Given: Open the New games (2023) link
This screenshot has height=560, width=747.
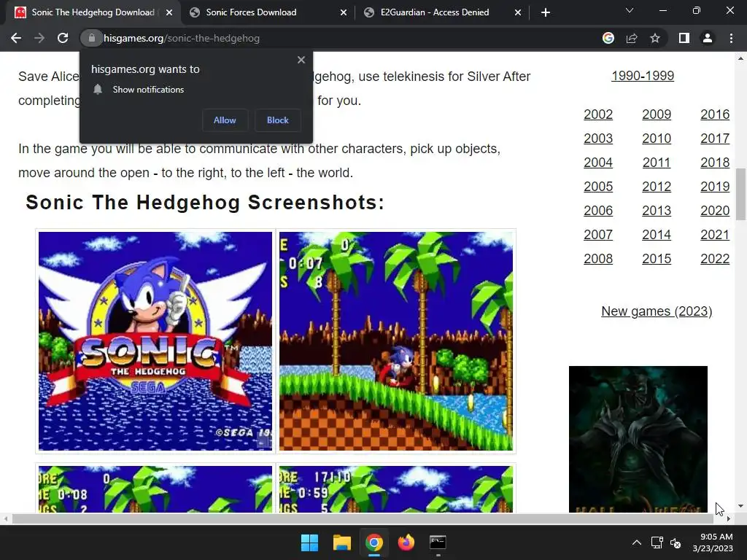Looking at the screenshot, I should click(657, 311).
